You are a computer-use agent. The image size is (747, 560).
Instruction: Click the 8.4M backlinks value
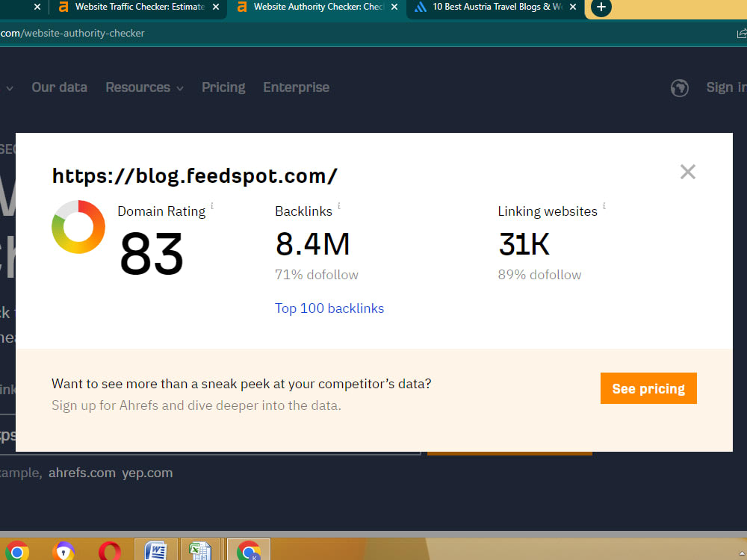[312, 244]
